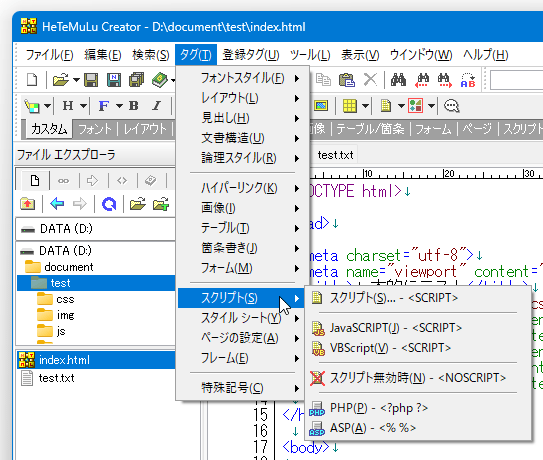Click the color palette tag icon

point(32,106)
